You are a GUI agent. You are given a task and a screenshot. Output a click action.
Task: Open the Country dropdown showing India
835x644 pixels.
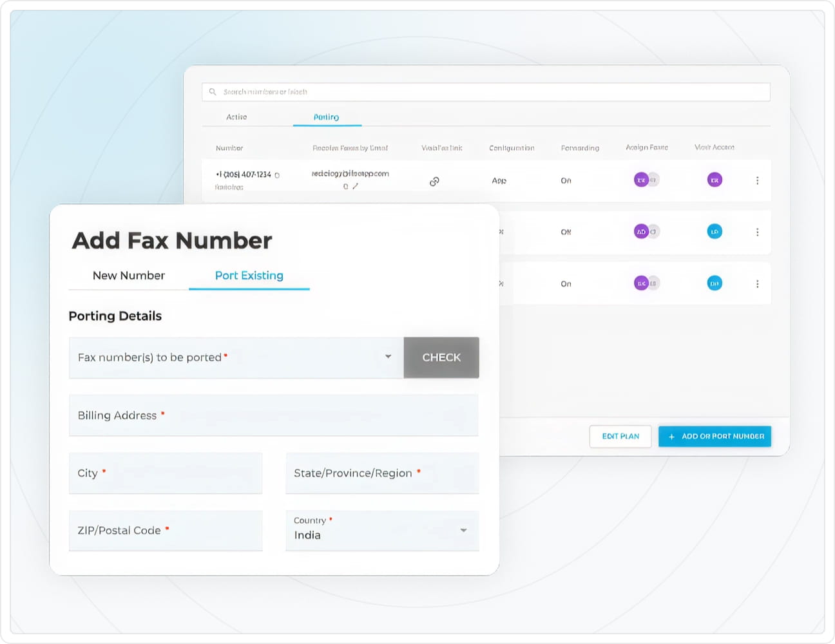[463, 530]
